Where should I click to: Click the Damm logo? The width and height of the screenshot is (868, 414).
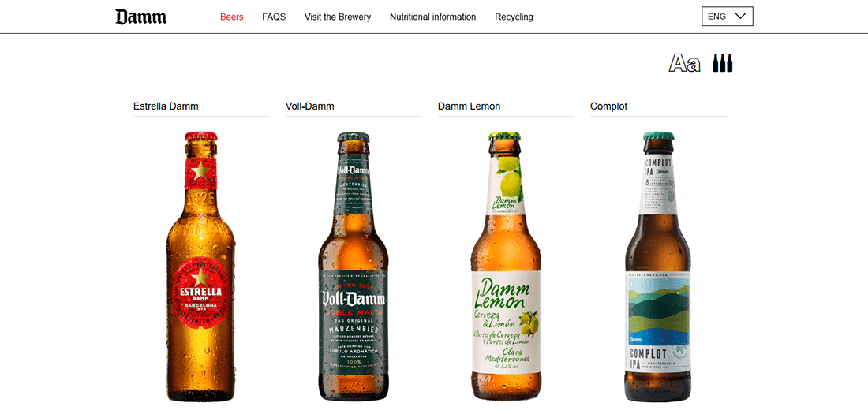[140, 17]
